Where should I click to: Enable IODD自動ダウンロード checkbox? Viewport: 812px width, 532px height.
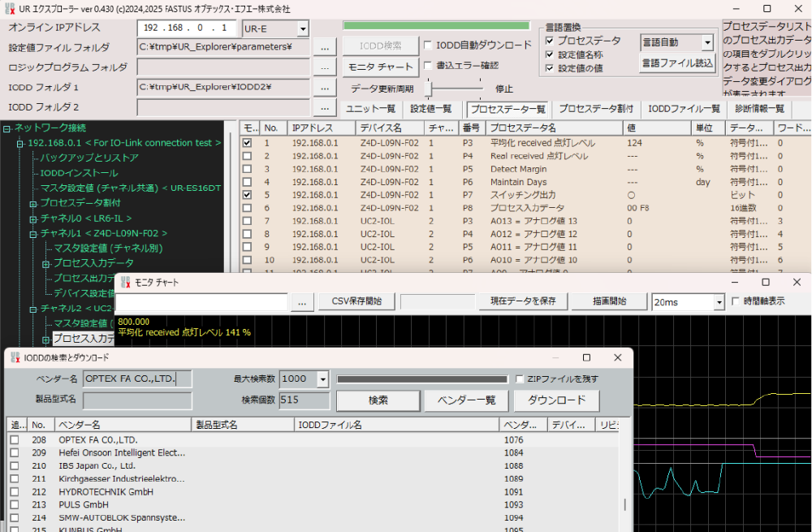(x=428, y=45)
